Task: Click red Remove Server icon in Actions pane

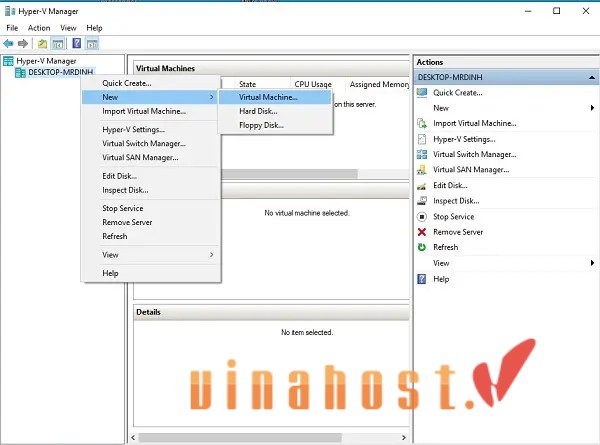Action: point(422,232)
